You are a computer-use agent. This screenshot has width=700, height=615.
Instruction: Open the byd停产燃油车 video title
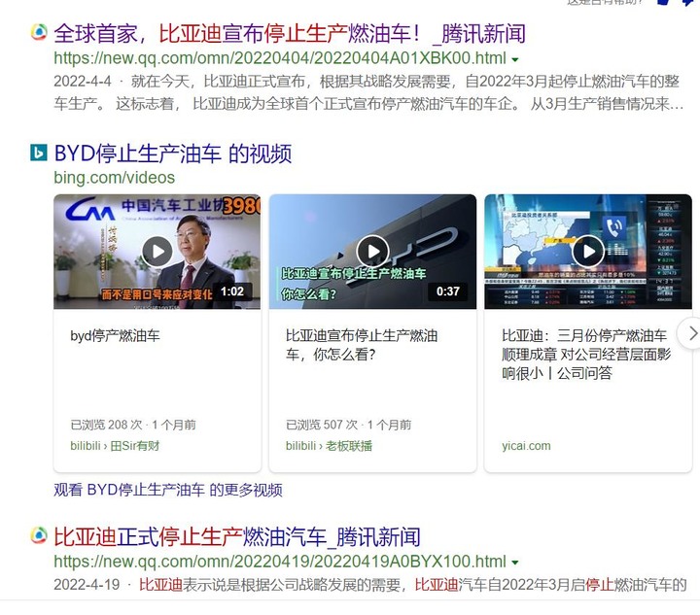[115, 336]
